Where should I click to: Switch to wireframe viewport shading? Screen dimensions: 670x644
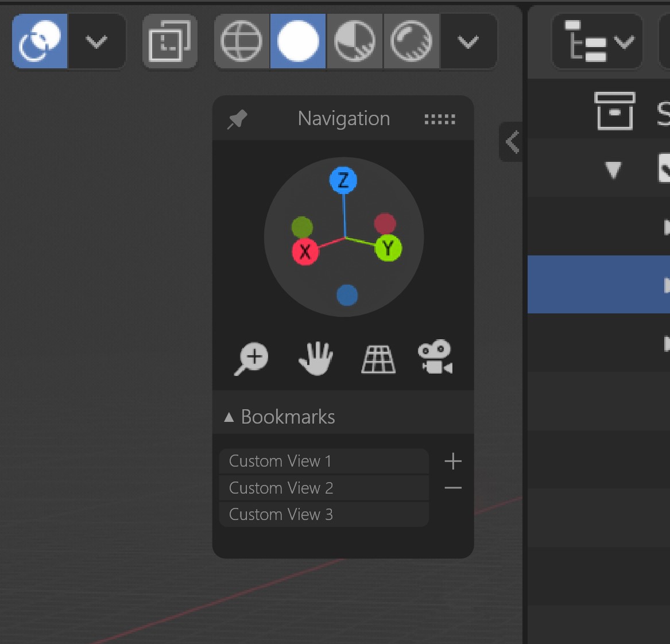coord(242,41)
